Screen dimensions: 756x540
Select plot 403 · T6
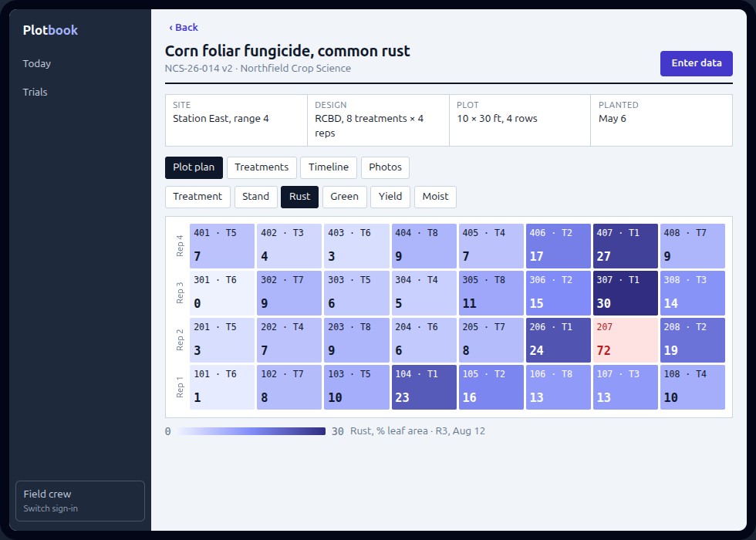(356, 246)
